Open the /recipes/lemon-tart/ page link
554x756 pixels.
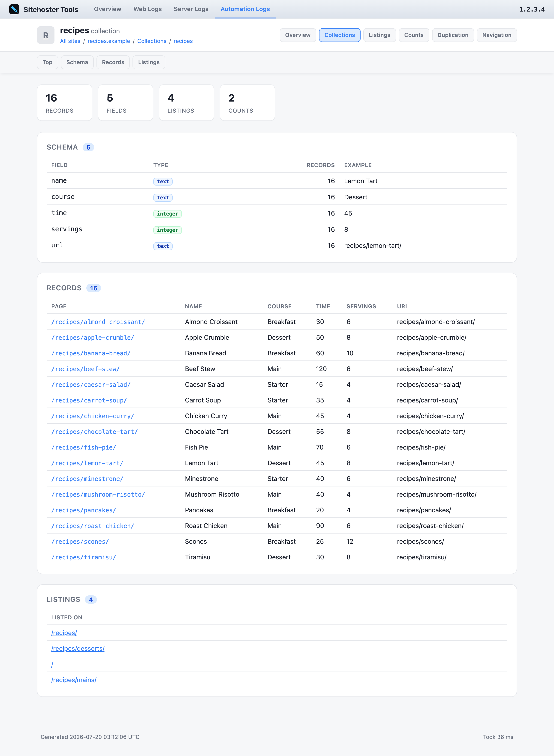[x=87, y=463]
